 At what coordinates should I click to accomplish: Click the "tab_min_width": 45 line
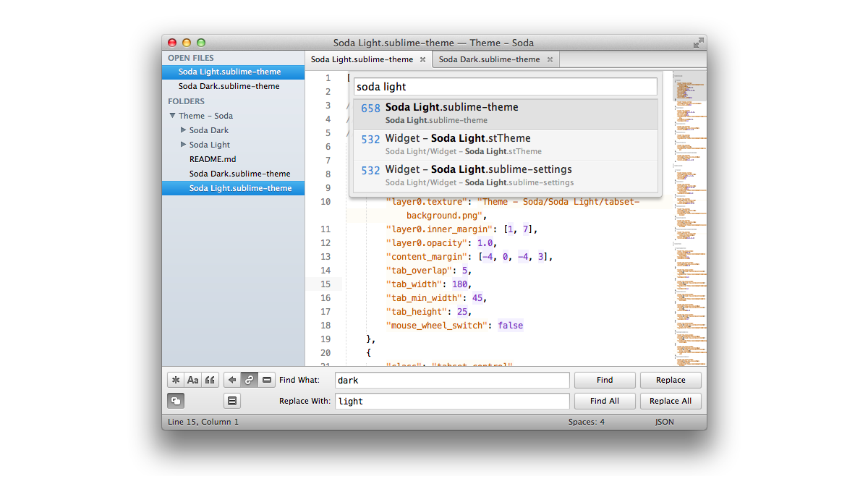[x=436, y=298]
